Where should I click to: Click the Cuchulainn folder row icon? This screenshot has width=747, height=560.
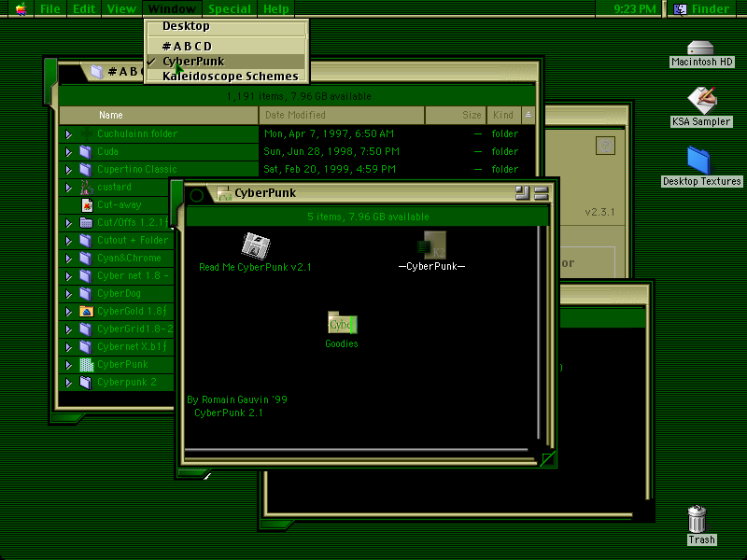86,133
